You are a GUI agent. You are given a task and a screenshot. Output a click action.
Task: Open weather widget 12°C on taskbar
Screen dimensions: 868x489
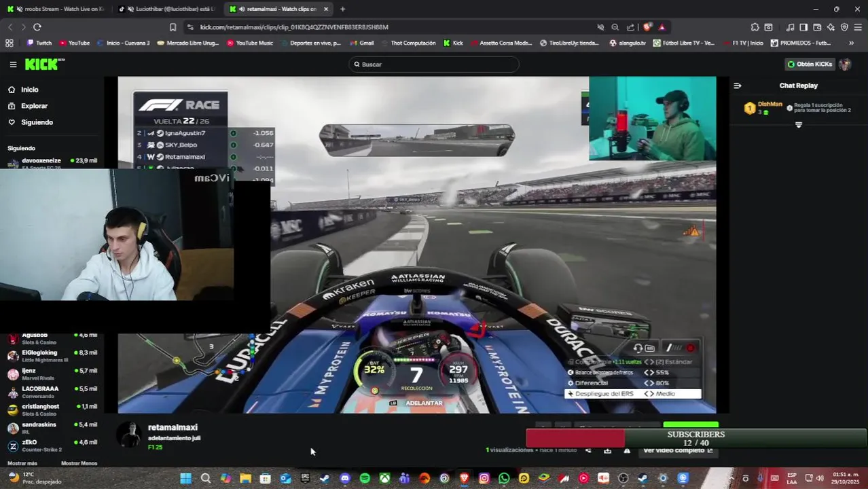pos(34,478)
